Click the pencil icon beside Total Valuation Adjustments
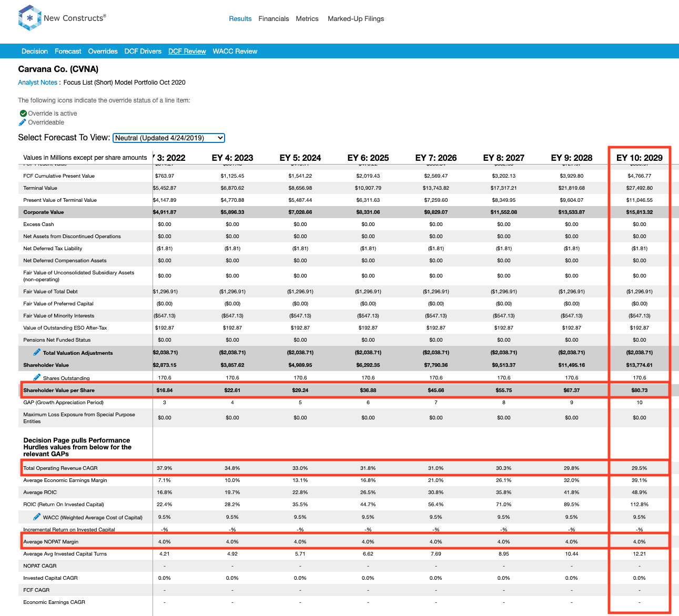Screen dimensions: 679x616 pos(37,352)
